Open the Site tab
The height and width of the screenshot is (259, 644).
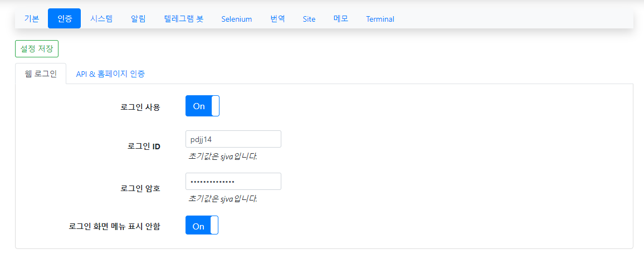[x=309, y=19]
